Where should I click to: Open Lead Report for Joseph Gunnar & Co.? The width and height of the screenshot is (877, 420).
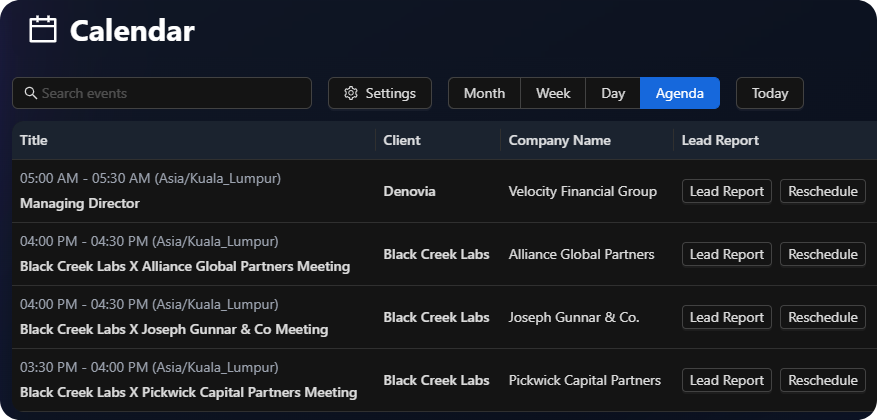click(x=727, y=317)
